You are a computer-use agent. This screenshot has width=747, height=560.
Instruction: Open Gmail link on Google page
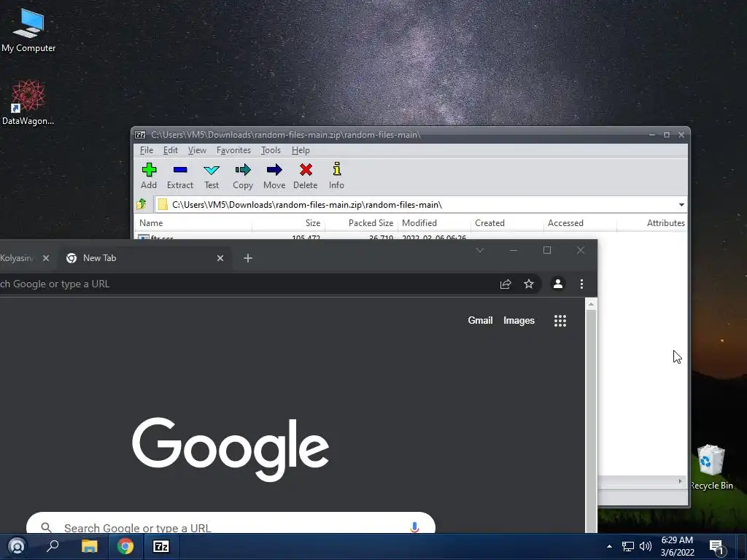(x=480, y=321)
